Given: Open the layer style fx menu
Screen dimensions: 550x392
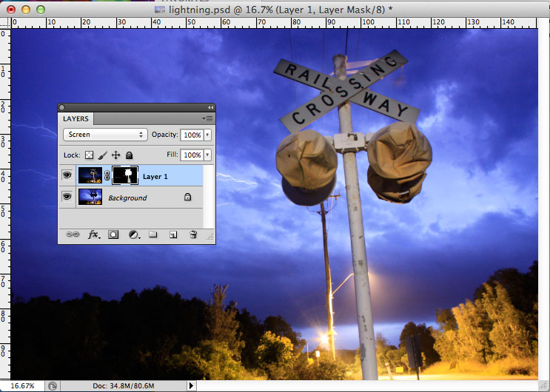Looking at the screenshot, I should 94,234.
